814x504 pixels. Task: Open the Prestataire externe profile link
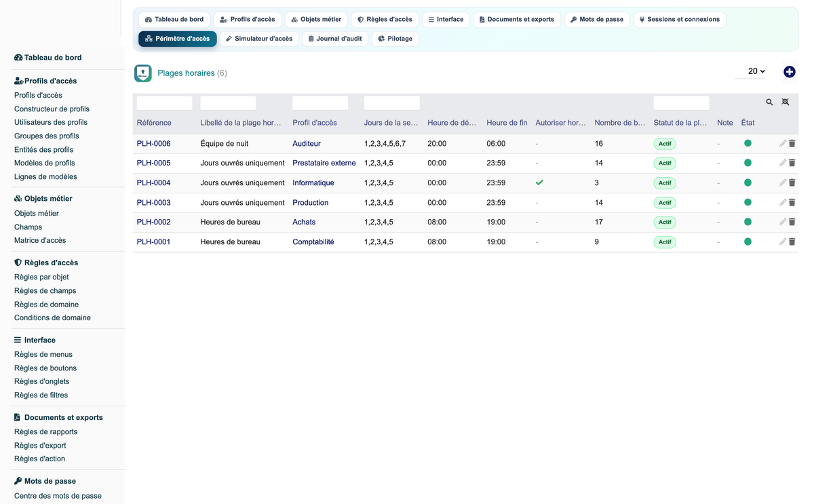click(324, 163)
